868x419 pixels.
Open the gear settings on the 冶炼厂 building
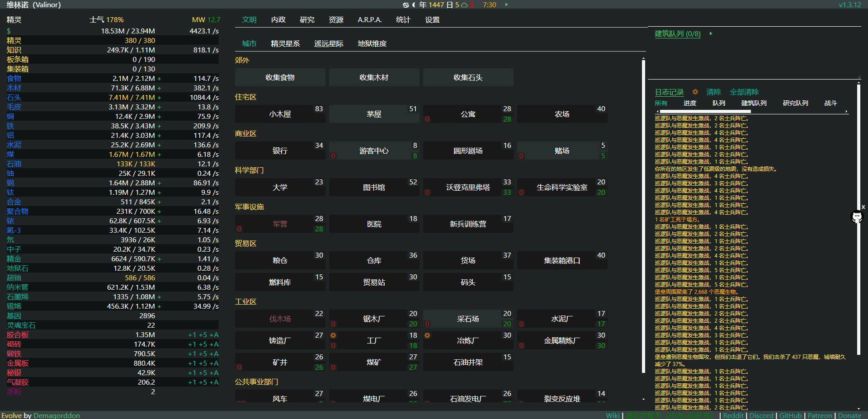point(427,335)
